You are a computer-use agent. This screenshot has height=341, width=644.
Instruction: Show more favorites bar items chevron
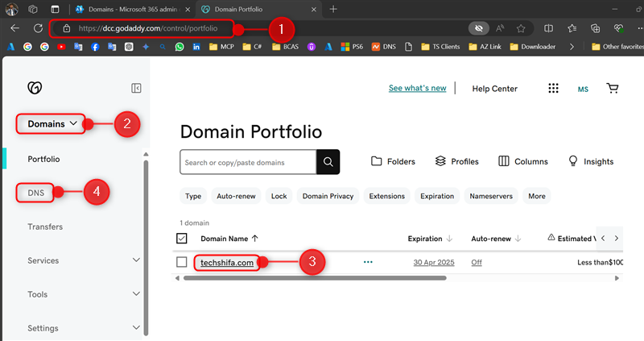[572, 47]
